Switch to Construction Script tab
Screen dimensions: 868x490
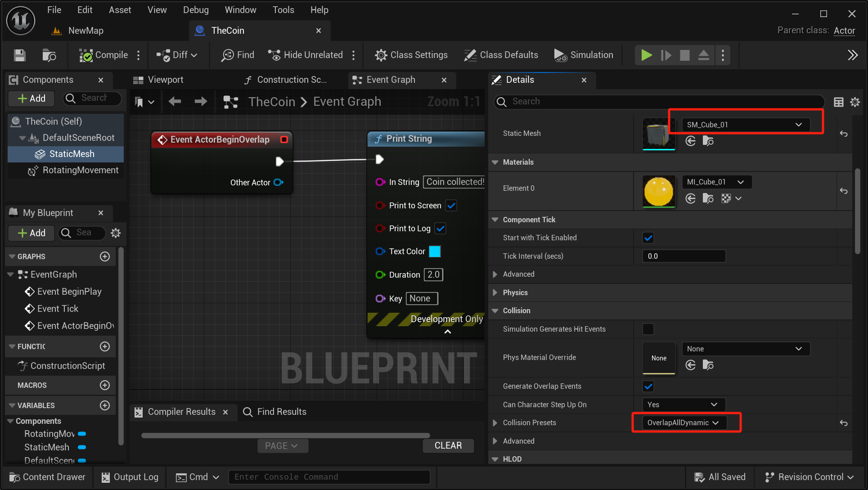285,79
